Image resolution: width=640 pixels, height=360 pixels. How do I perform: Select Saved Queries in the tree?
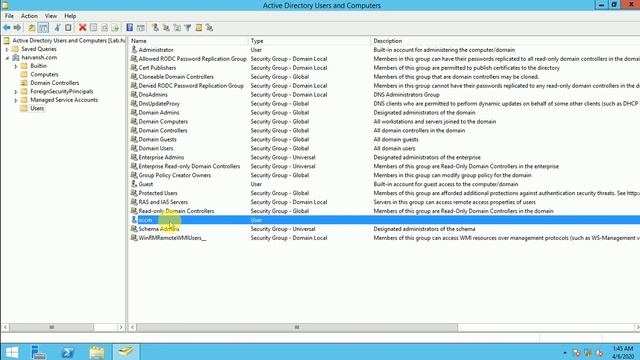39,49
